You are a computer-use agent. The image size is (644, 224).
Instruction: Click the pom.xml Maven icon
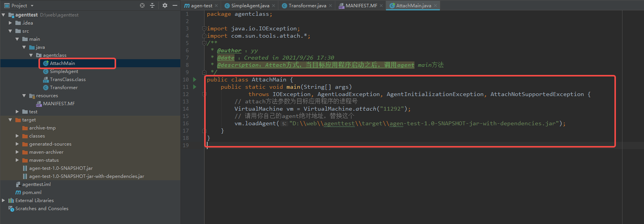point(18,192)
